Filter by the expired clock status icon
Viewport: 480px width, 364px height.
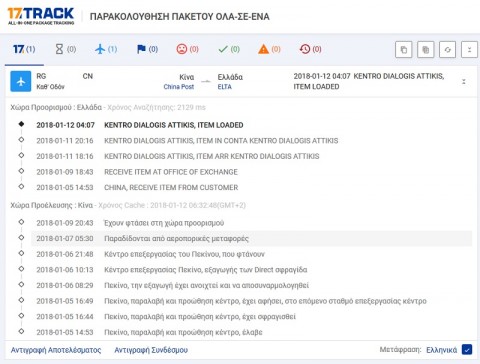coord(310,49)
